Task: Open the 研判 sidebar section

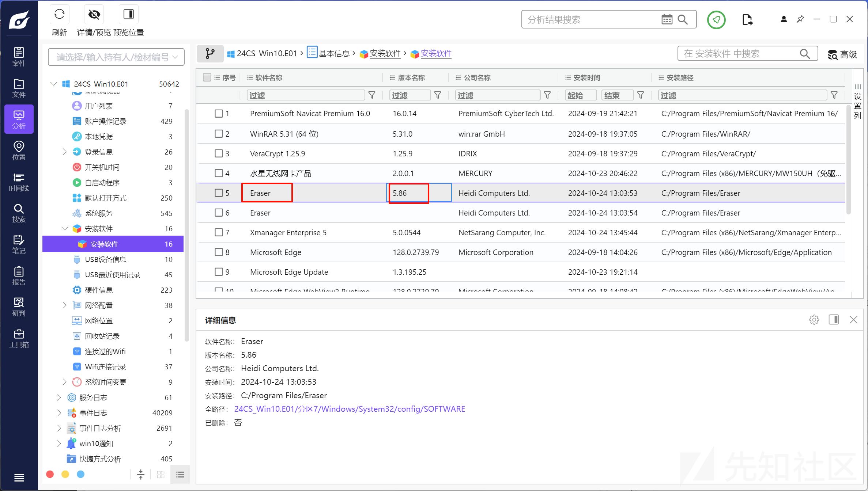Action: click(19, 307)
